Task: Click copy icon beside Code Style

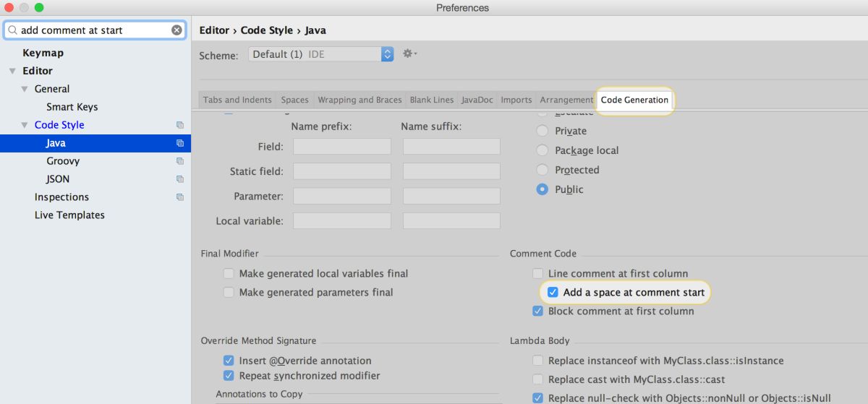Action: coord(180,125)
